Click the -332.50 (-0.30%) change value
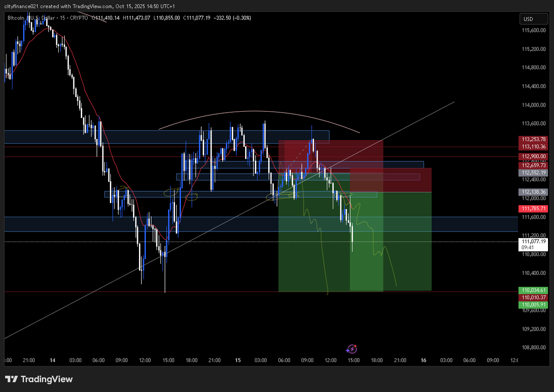Screen dimensions: 554x392 point(232,18)
